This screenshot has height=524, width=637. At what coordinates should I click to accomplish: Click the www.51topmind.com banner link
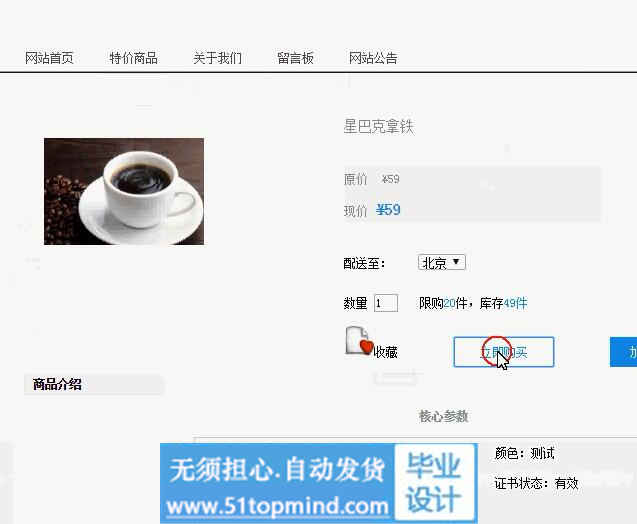pyautogui.click(x=278, y=507)
